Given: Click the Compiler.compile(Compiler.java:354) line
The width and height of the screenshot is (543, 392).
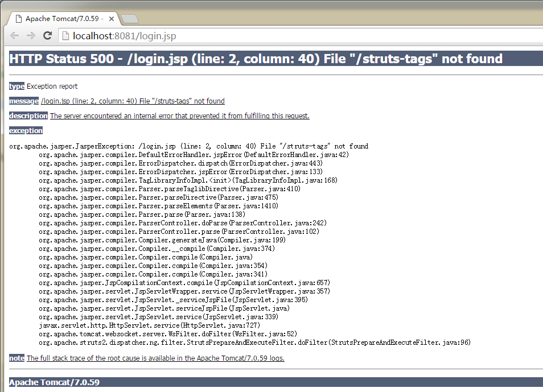Looking at the screenshot, I should pyautogui.click(x=153, y=266).
